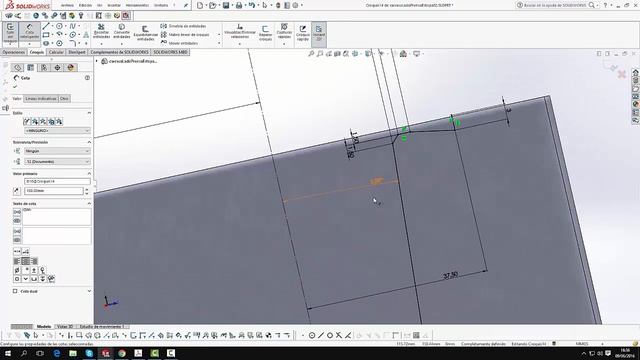Switch to the Vistas 3D bottom tab
Viewport: 640px width, 360px height.
pos(65,327)
